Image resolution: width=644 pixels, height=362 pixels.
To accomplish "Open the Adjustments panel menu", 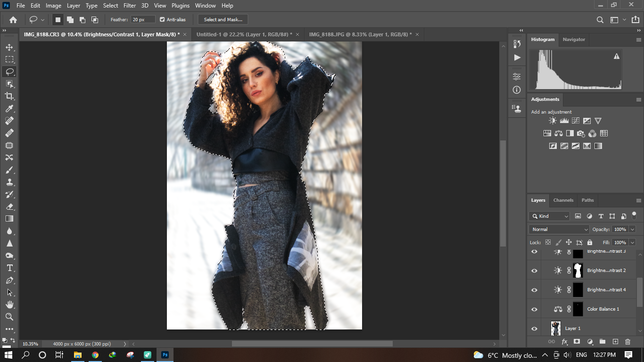I will tap(638, 99).
